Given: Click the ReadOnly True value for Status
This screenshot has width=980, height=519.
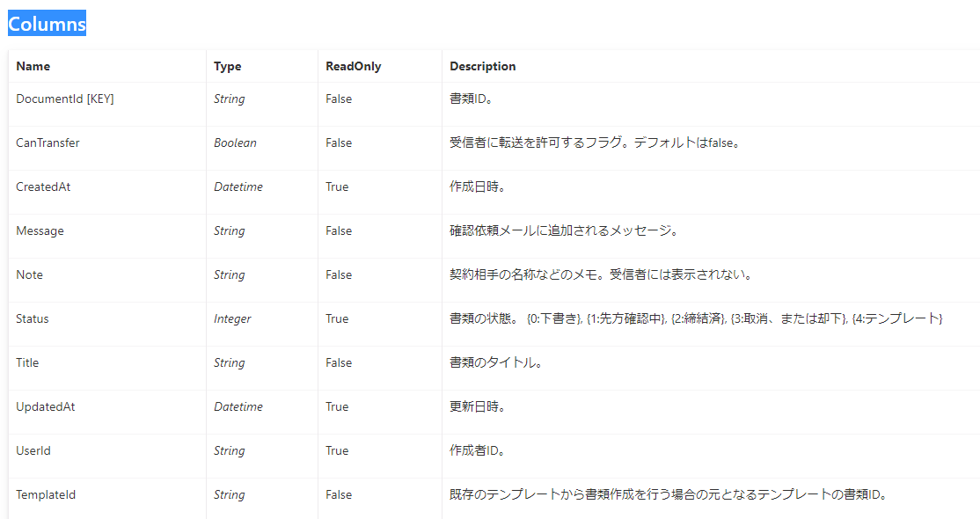Looking at the screenshot, I should pyautogui.click(x=337, y=318).
